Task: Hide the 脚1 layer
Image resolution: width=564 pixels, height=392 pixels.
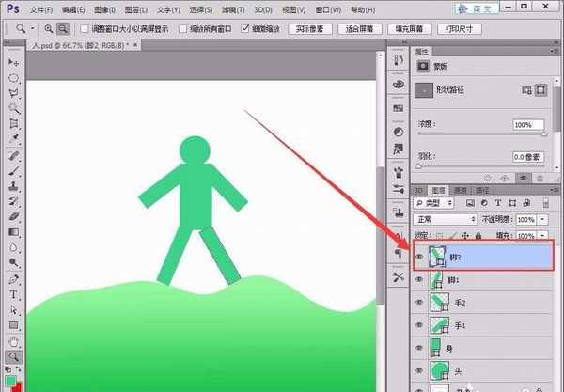Action: pyautogui.click(x=419, y=279)
